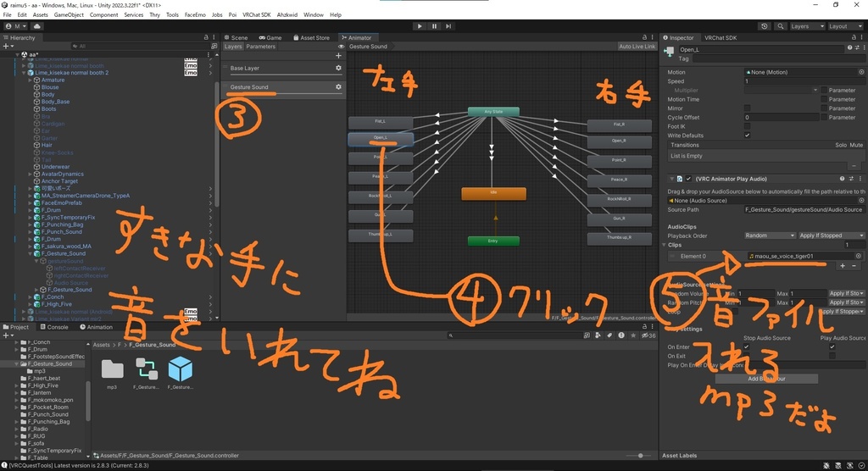The width and height of the screenshot is (868, 471).
Task: Toggle Foot IK checkbox
Action: [x=748, y=127]
